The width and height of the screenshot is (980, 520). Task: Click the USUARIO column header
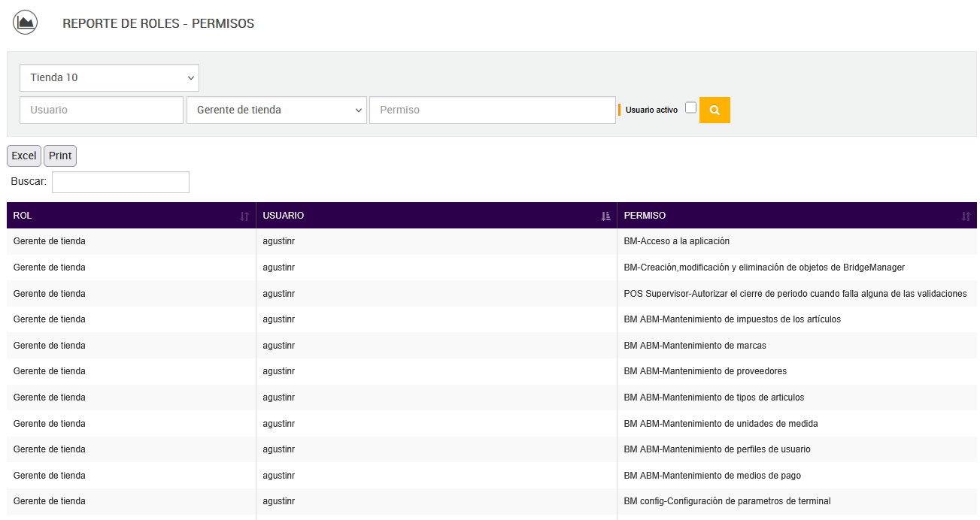(x=437, y=216)
